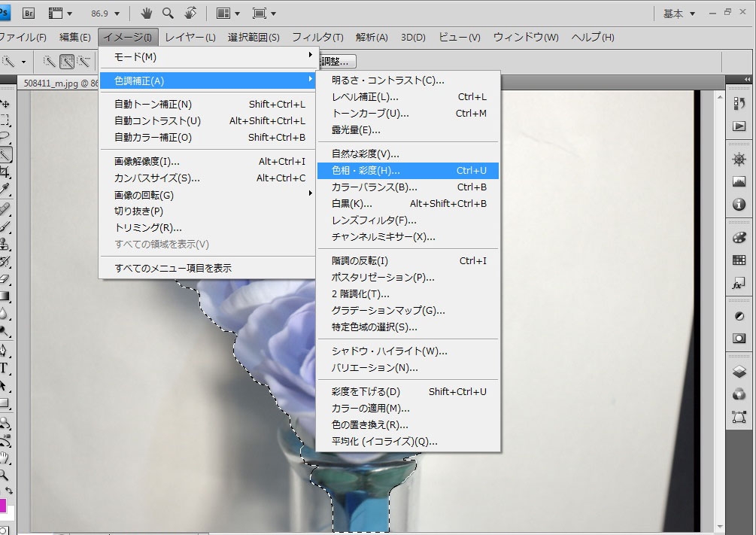This screenshot has height=535, width=756.
Task: Collapse the right panel dock with double arrow
Action: click(747, 79)
